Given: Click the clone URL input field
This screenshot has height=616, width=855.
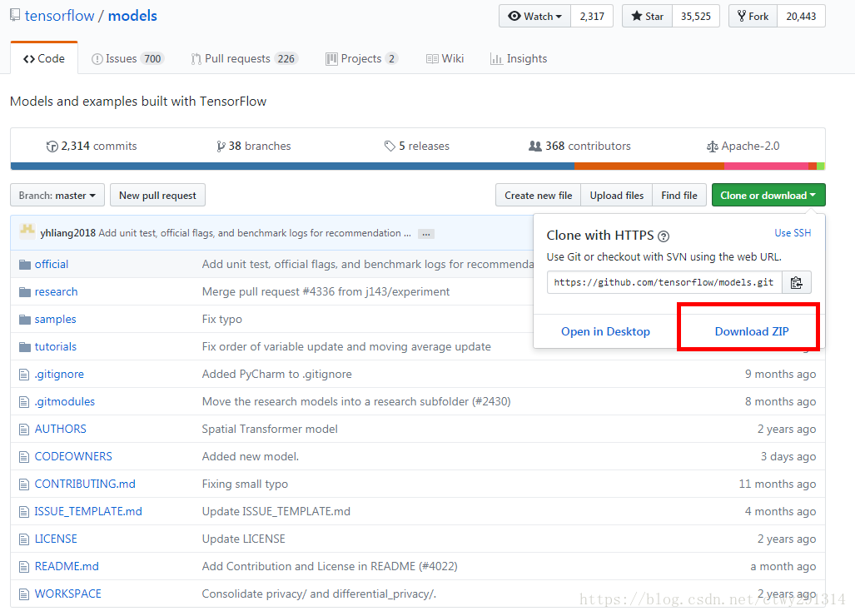Looking at the screenshot, I should (x=664, y=282).
